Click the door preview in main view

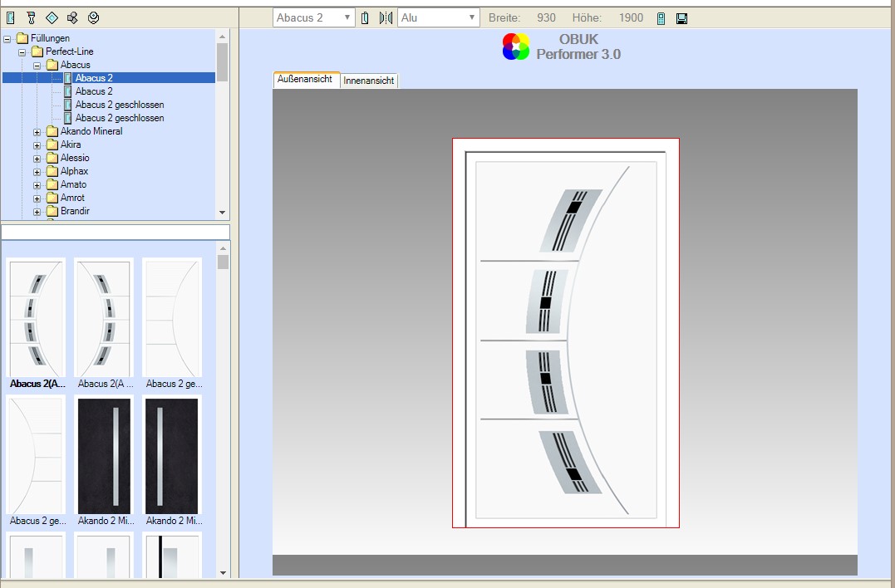(x=566, y=333)
